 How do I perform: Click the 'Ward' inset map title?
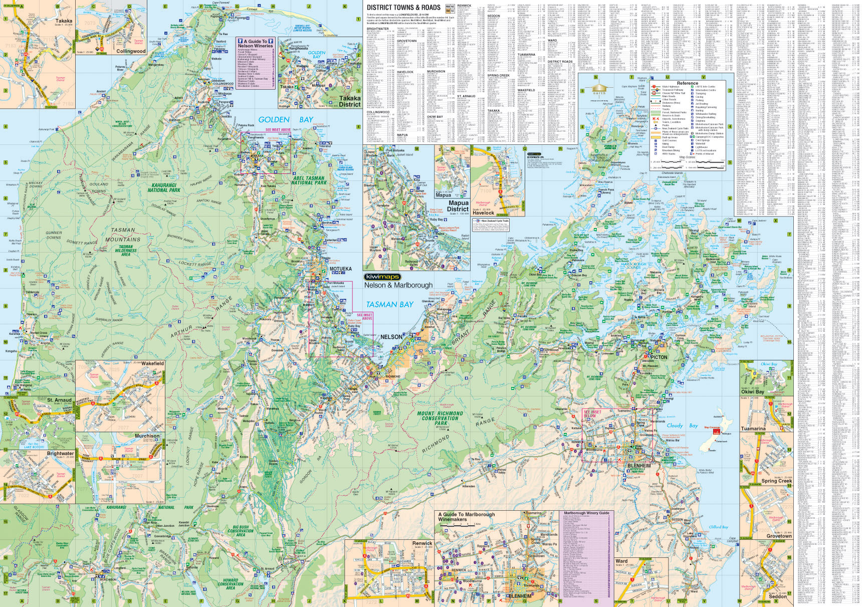pyautogui.click(x=621, y=561)
